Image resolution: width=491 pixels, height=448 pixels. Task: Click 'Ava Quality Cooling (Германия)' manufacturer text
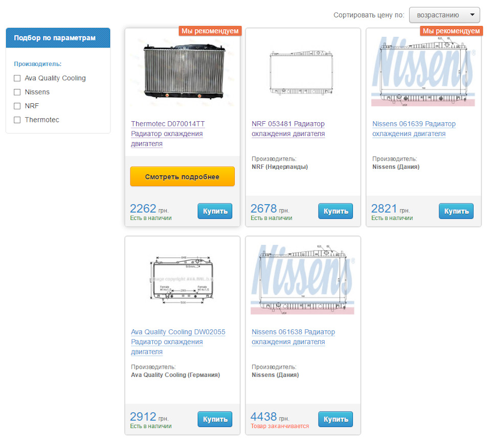(175, 375)
